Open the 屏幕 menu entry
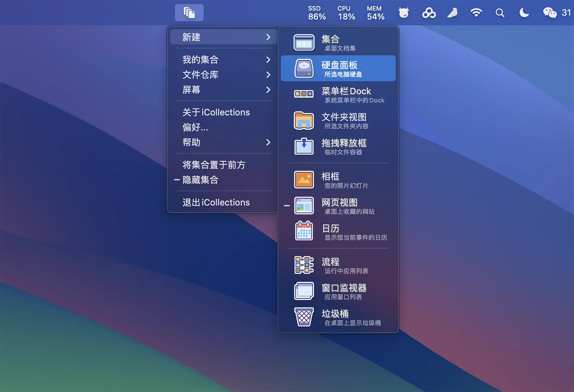This screenshot has height=392, width=574. pos(223,90)
